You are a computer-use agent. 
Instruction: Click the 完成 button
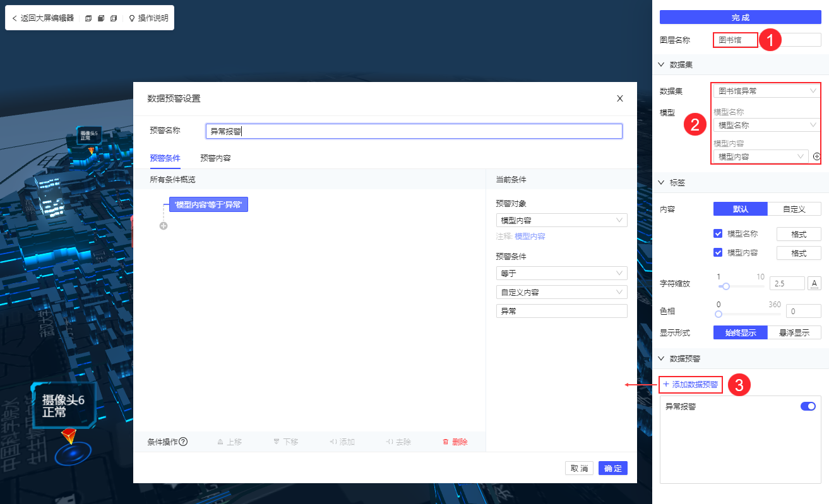click(741, 17)
